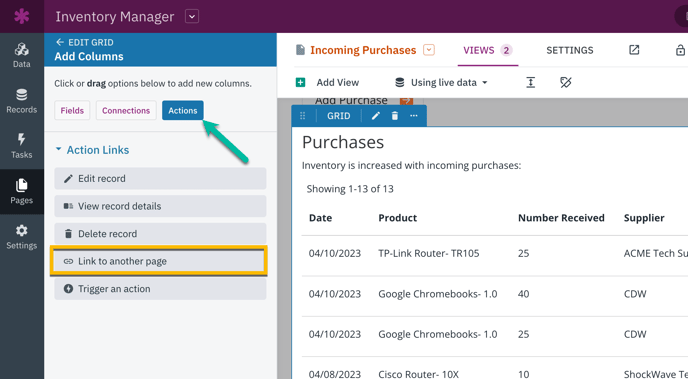Open the Incoming Purchases page dropdown
Viewport: 688px width, 379px height.
click(x=429, y=50)
